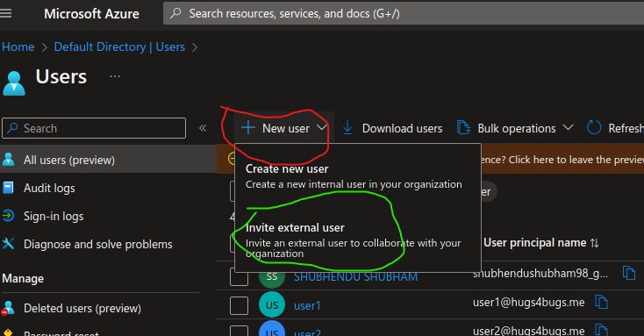Open the New user dropdown
Screen dimensions: 644x336
pos(284,128)
